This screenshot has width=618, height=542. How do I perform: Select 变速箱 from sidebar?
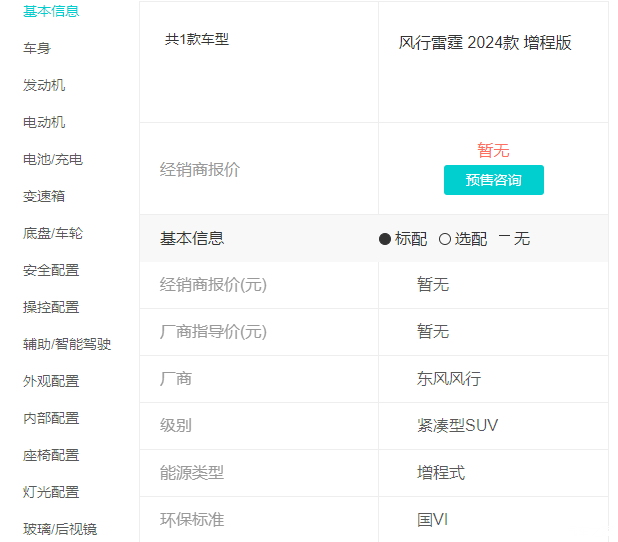(44, 196)
